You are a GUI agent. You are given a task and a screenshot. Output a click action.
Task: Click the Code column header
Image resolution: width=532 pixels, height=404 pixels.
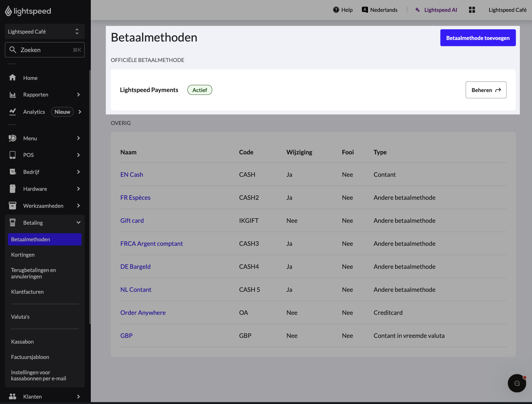[x=246, y=152]
